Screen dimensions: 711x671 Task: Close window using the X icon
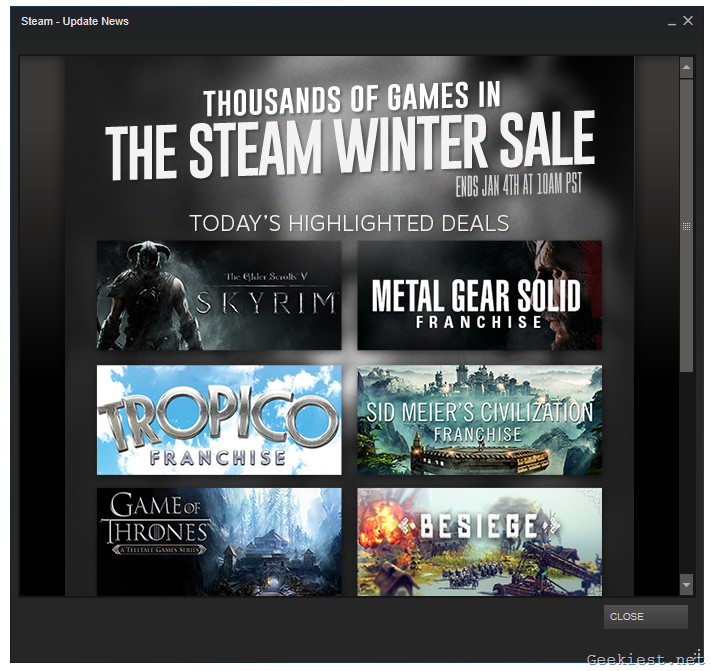coord(688,21)
